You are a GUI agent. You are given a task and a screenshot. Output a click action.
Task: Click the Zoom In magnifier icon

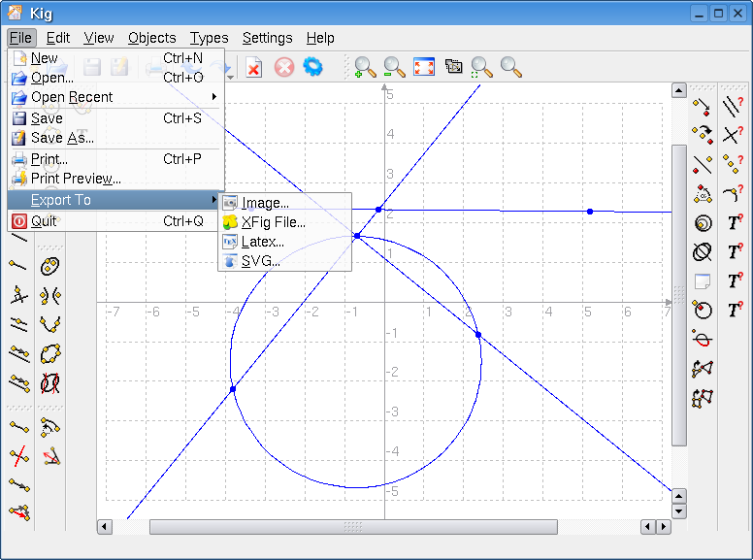(x=365, y=67)
